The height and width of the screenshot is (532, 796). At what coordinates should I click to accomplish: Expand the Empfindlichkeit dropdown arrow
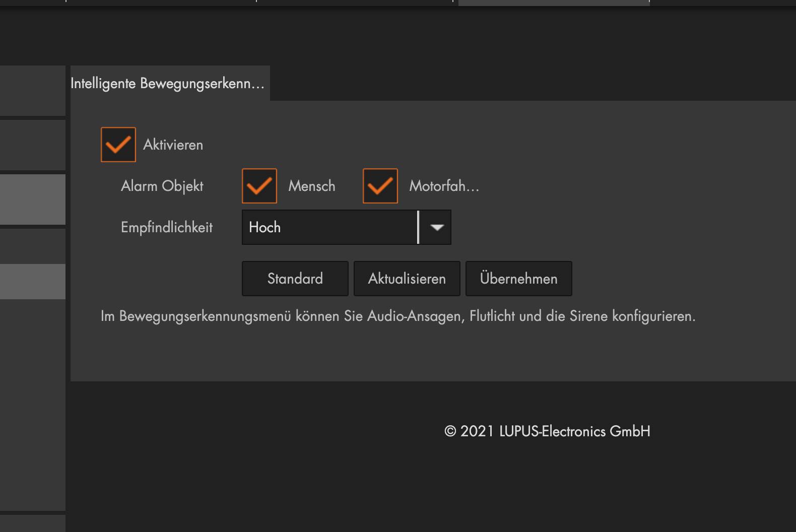(x=436, y=227)
